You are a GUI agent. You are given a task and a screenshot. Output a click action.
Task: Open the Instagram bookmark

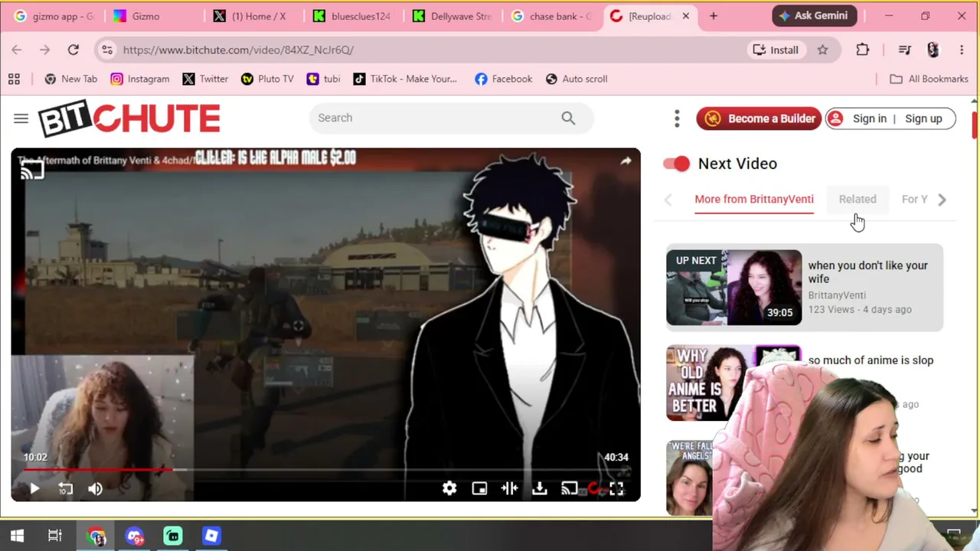click(x=140, y=79)
